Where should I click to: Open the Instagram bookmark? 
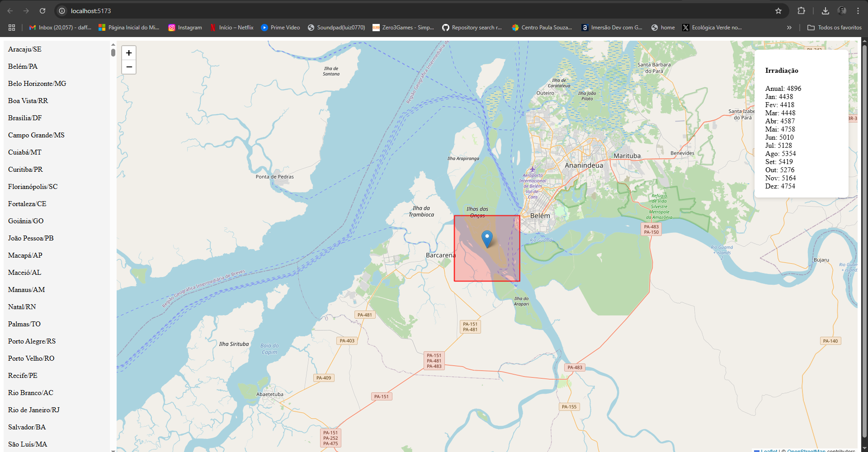[x=185, y=28]
